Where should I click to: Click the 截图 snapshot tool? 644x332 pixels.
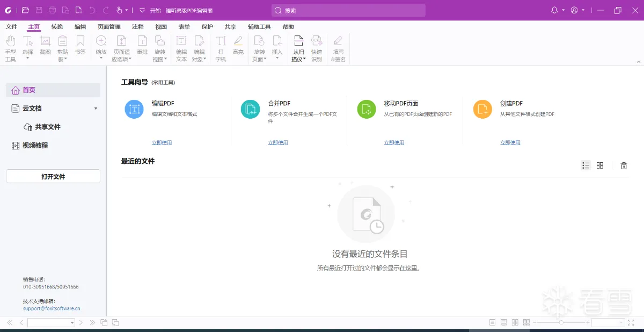coord(45,45)
